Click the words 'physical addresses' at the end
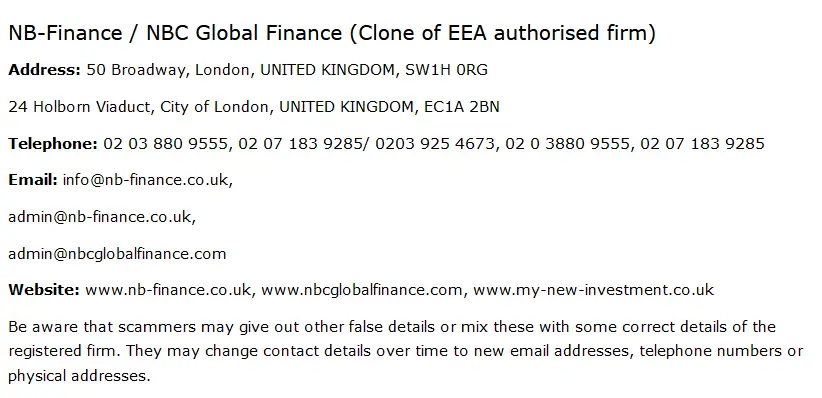This screenshot has width=822, height=398. point(78,376)
